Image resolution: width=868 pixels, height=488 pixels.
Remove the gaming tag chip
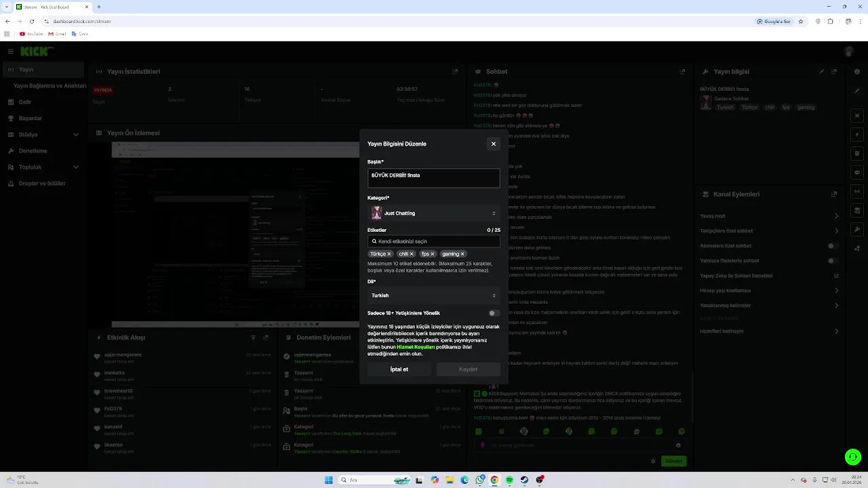(462, 254)
